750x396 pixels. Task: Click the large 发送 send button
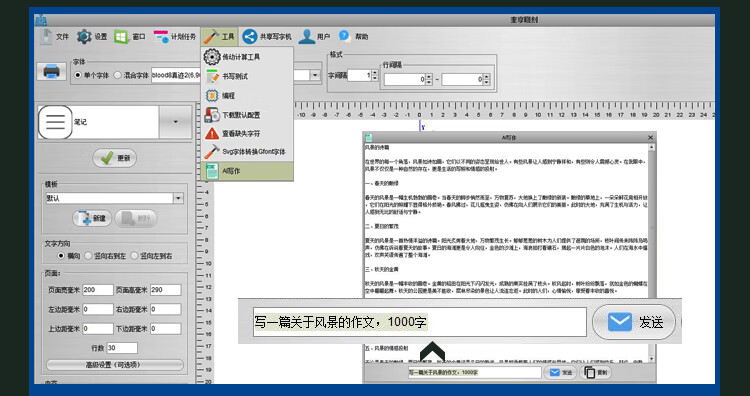pyautogui.click(x=634, y=322)
